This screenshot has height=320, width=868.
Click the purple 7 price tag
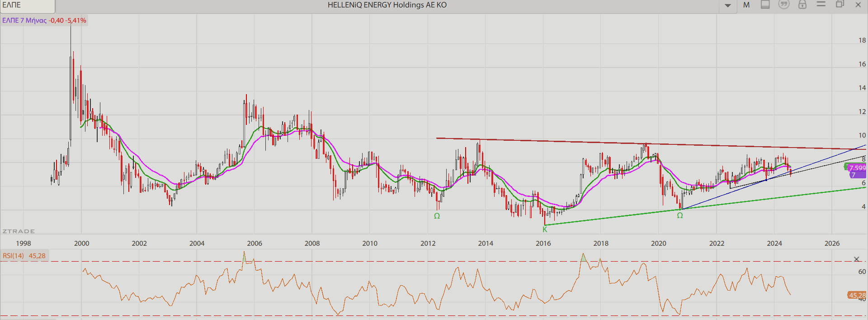pos(857,175)
